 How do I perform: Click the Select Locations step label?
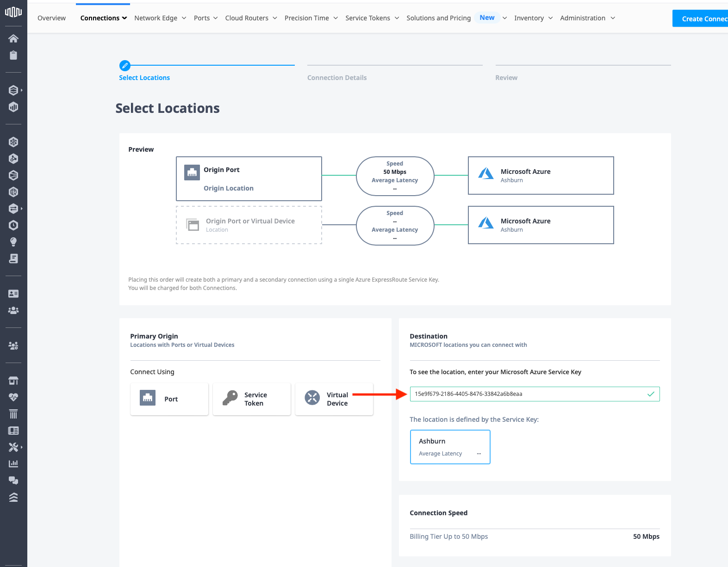(144, 78)
